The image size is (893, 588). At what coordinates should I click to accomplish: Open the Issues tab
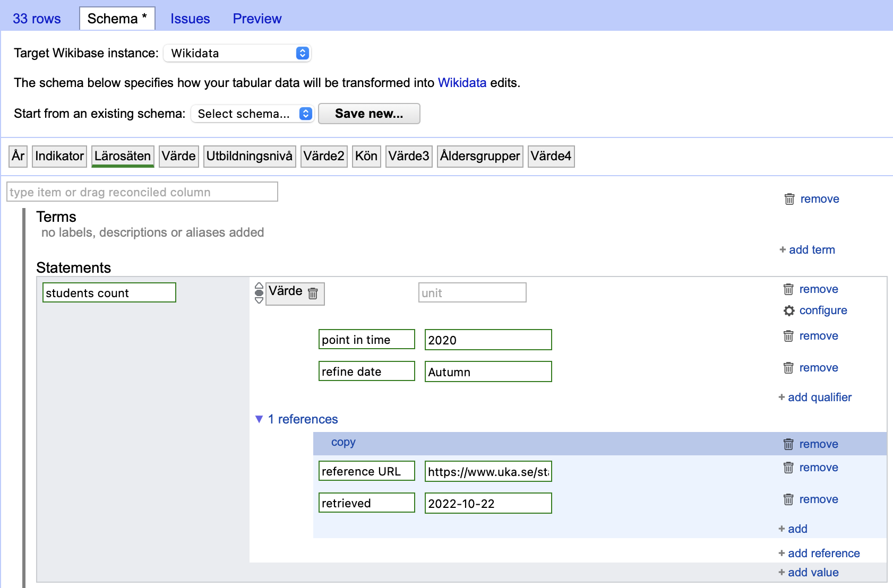point(190,19)
